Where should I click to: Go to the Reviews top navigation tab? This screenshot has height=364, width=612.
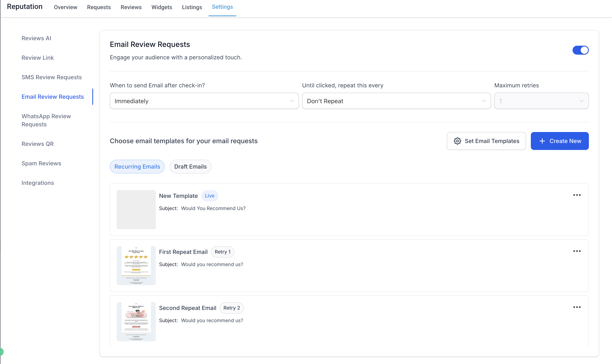(131, 7)
